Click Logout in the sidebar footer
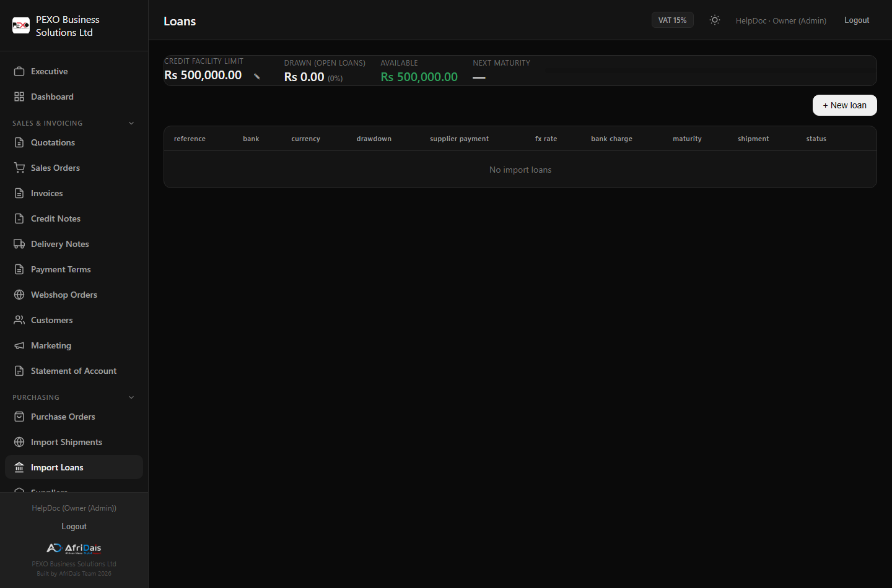 (74, 526)
